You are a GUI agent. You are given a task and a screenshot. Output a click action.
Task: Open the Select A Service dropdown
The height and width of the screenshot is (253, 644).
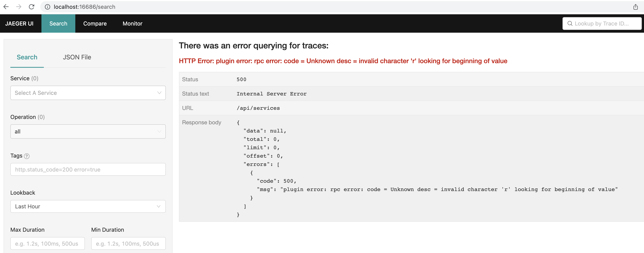click(88, 93)
